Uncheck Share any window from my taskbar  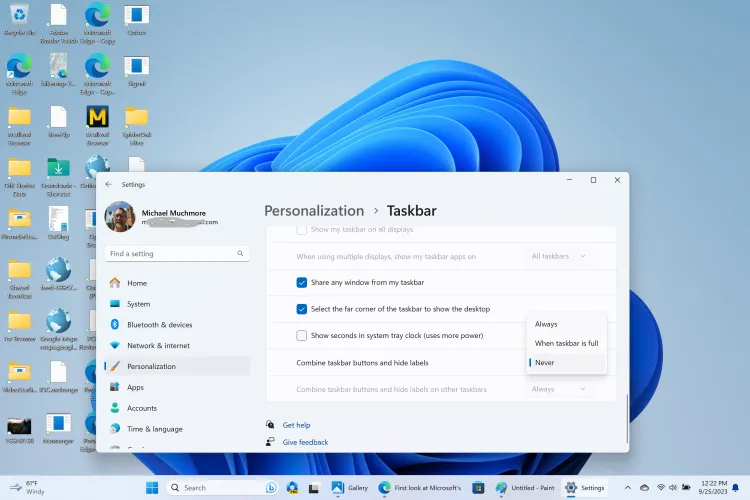click(x=302, y=283)
